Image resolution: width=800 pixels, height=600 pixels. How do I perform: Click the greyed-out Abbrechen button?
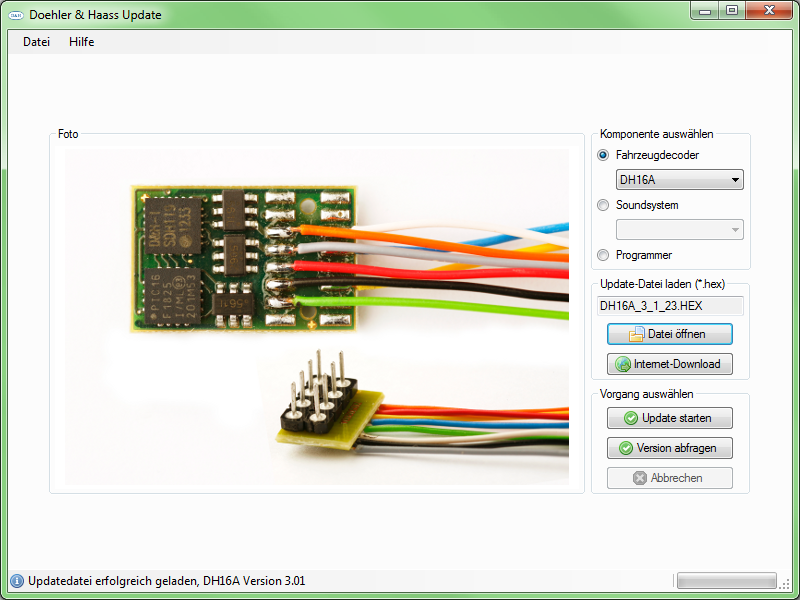coord(670,478)
